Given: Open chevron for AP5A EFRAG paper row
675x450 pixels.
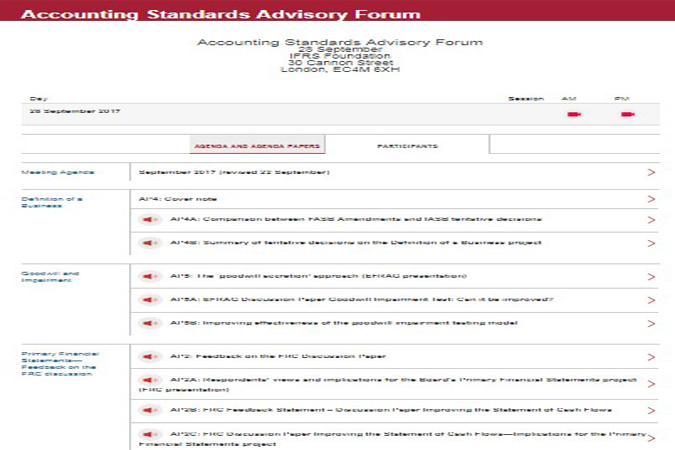Looking at the screenshot, I should tap(651, 300).
